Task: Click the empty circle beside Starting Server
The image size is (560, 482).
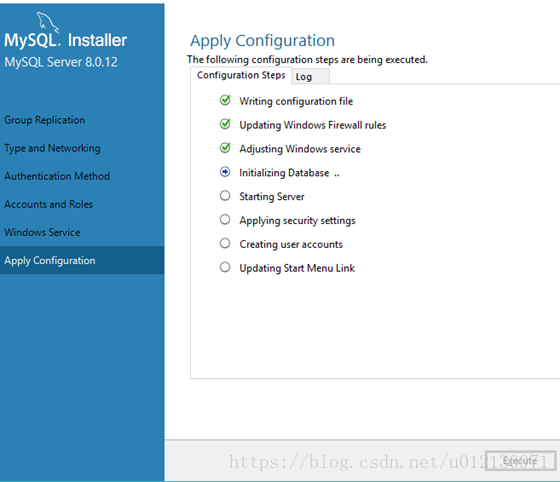Action: [225, 196]
